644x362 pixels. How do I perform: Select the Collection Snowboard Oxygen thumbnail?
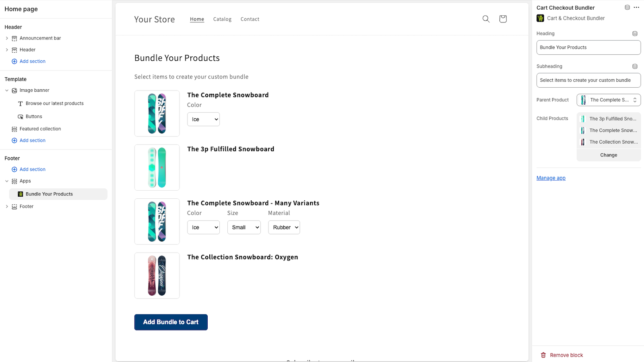pyautogui.click(x=157, y=276)
